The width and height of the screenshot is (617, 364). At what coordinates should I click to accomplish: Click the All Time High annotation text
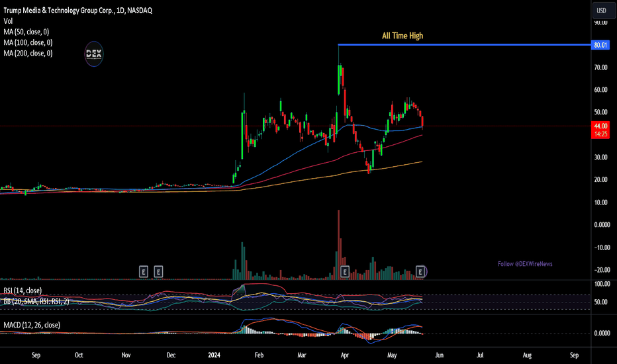(403, 36)
